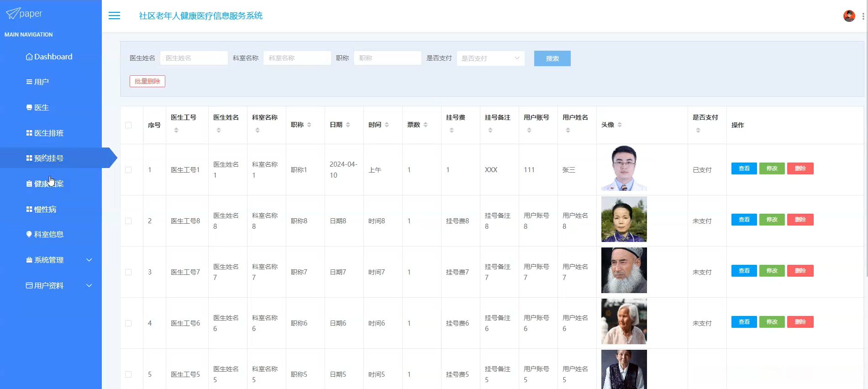Open the avatar photo in 医生工号8 row
Image resolution: width=868 pixels, height=389 pixels.
click(x=624, y=219)
